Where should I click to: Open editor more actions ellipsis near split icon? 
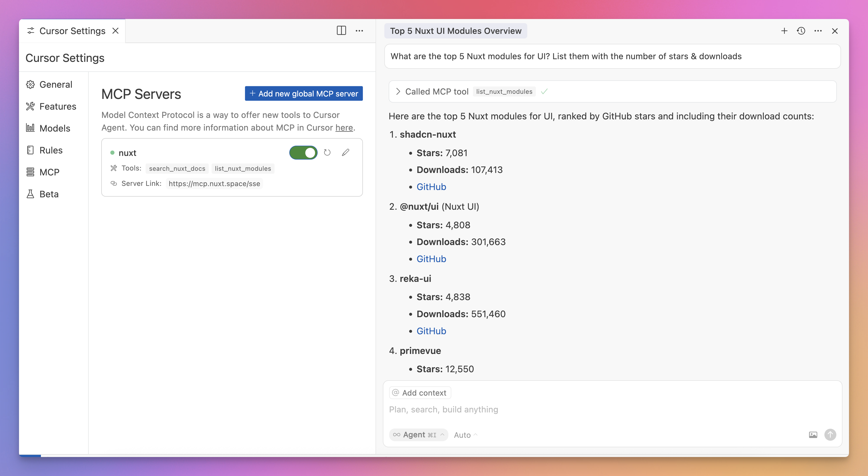click(x=359, y=31)
